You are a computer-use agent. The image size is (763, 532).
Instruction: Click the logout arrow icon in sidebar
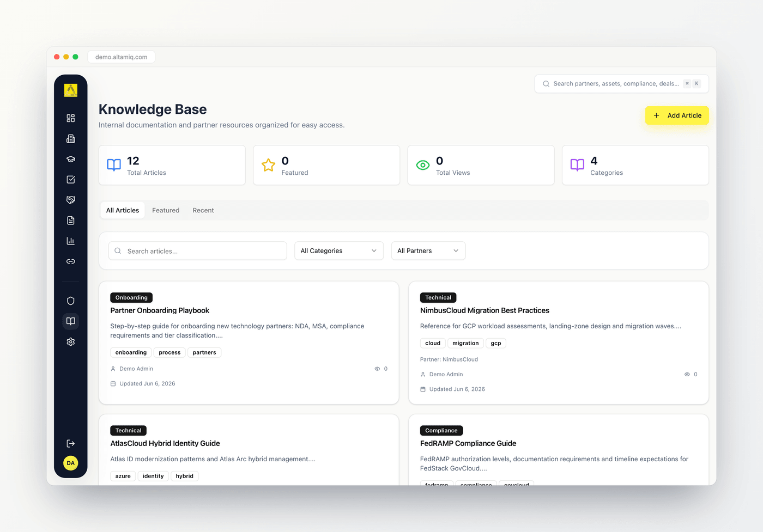pyautogui.click(x=71, y=444)
